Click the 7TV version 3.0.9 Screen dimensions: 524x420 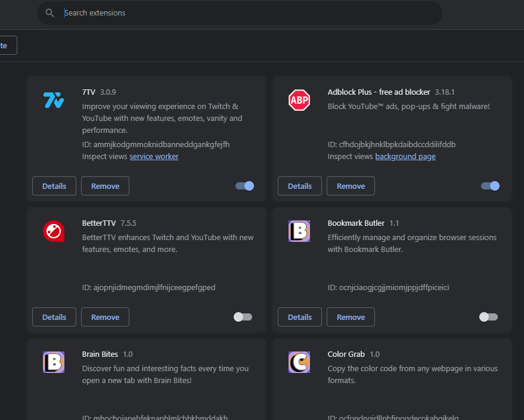pyautogui.click(x=108, y=92)
